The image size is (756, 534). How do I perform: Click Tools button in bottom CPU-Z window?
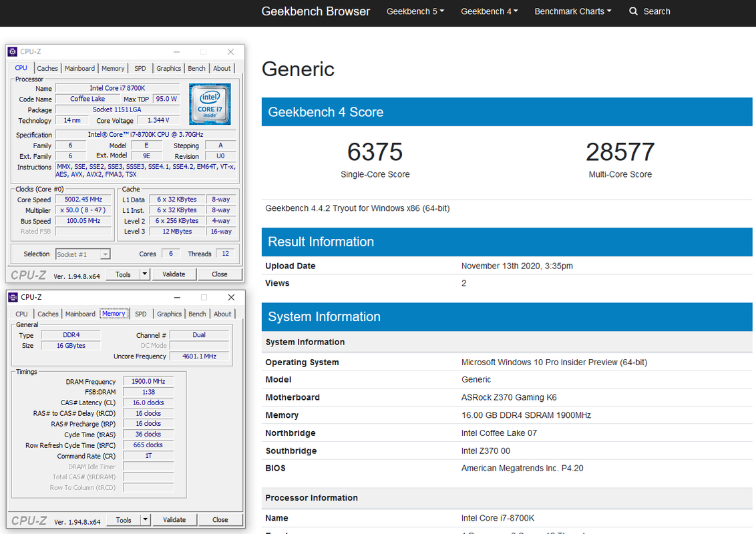click(123, 519)
